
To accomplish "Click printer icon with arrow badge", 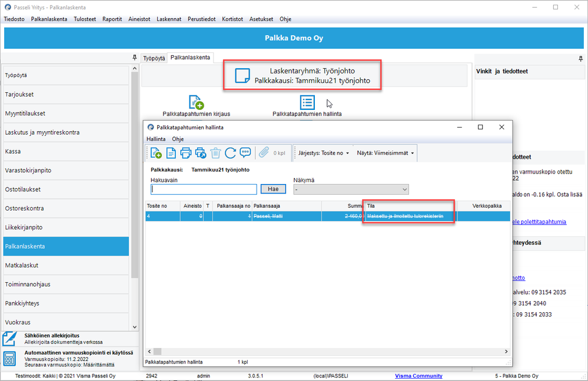I will click(201, 153).
